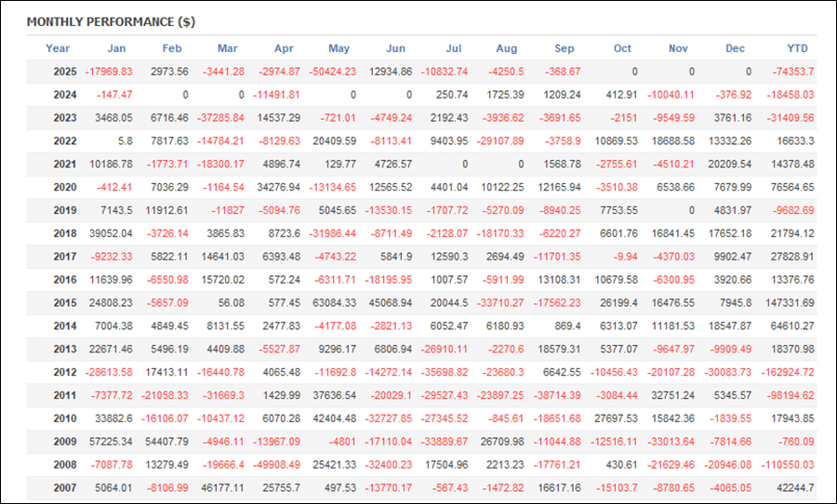Click the Monthly Performance ($) title

[x=111, y=21]
